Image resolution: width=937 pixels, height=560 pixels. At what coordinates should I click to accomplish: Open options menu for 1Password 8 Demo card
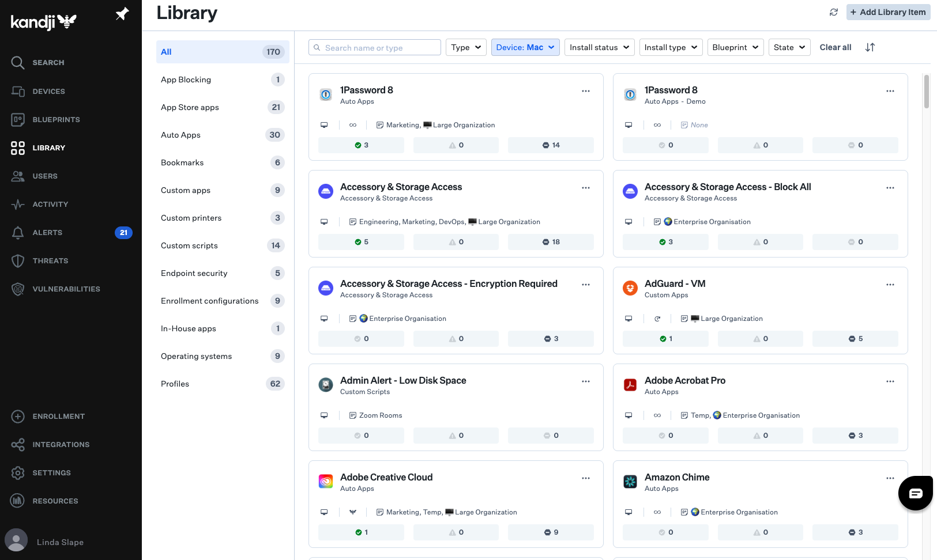(890, 91)
